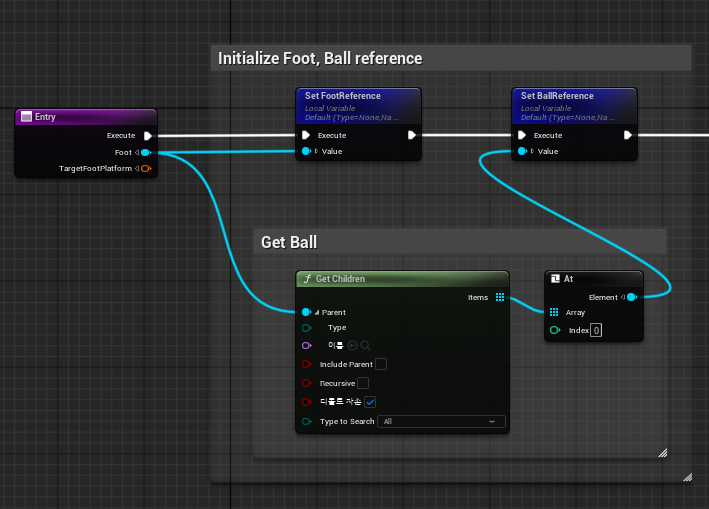Click Set BallReference Value input pin
709x509 pixels.
tap(521, 151)
